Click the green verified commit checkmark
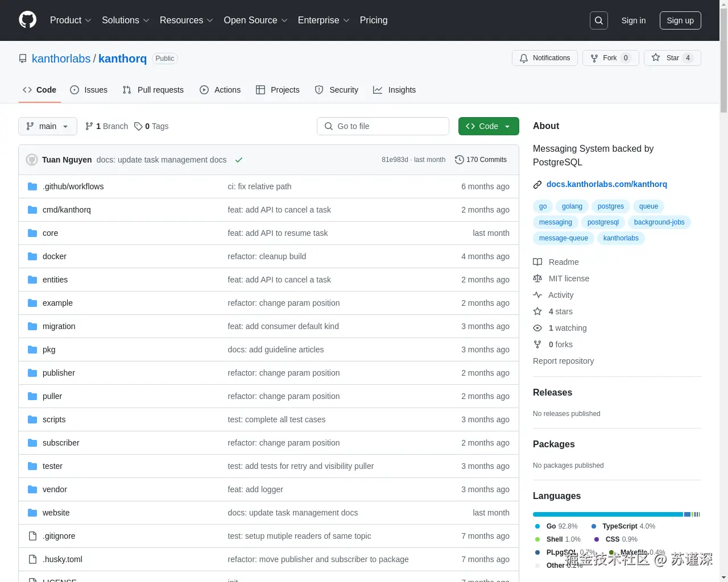This screenshot has height=582, width=728. point(239,160)
